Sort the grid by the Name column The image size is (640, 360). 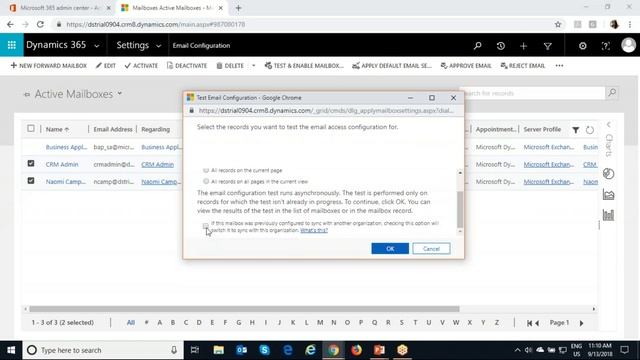[x=57, y=129]
